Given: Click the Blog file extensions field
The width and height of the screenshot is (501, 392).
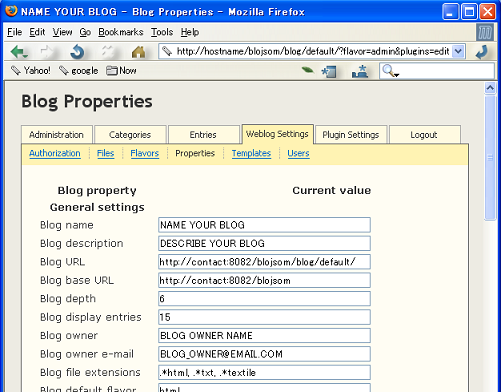Looking at the screenshot, I should point(264,372).
